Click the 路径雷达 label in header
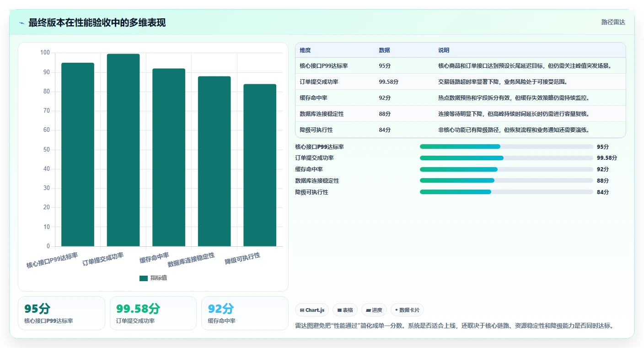Screen dimensions: 644x348 [x=613, y=22]
